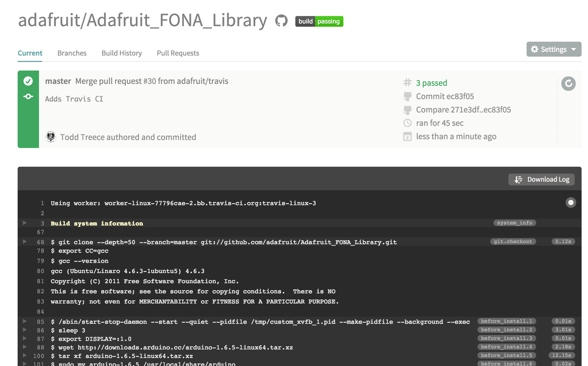
Task: Click the GitHub icon next to Compare
Action: 407,110
